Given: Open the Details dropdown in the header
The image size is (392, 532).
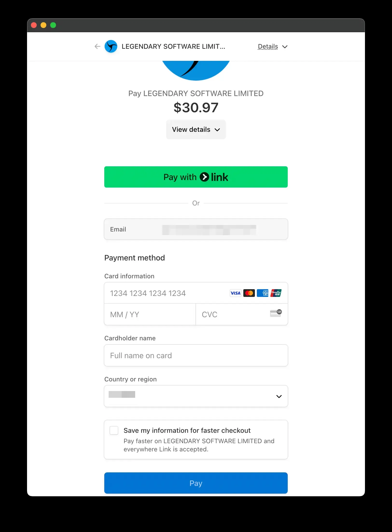Looking at the screenshot, I should [x=272, y=46].
